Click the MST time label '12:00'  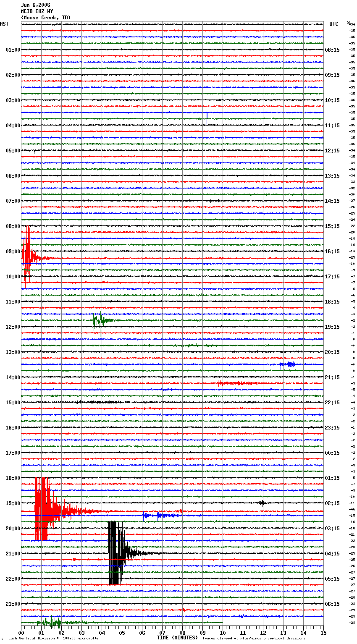click(13, 327)
